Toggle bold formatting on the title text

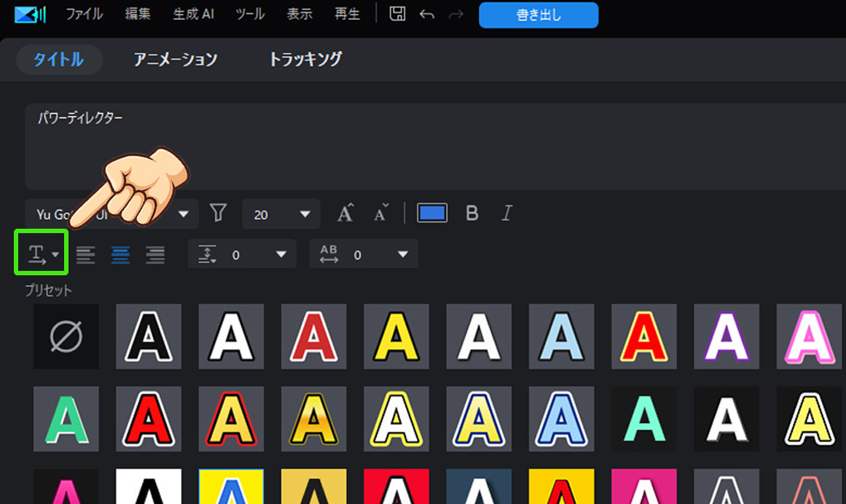click(x=472, y=213)
